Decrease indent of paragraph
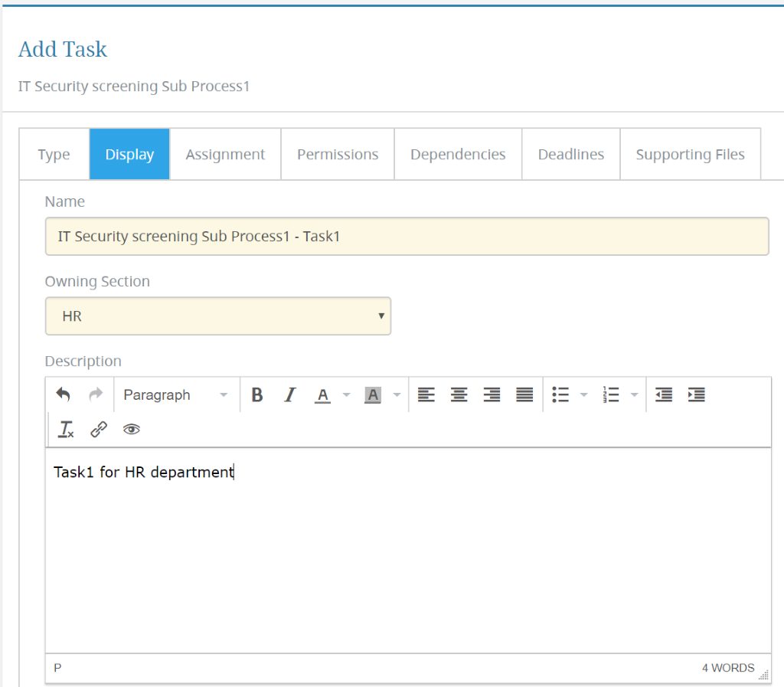The width and height of the screenshot is (784, 687). [664, 394]
